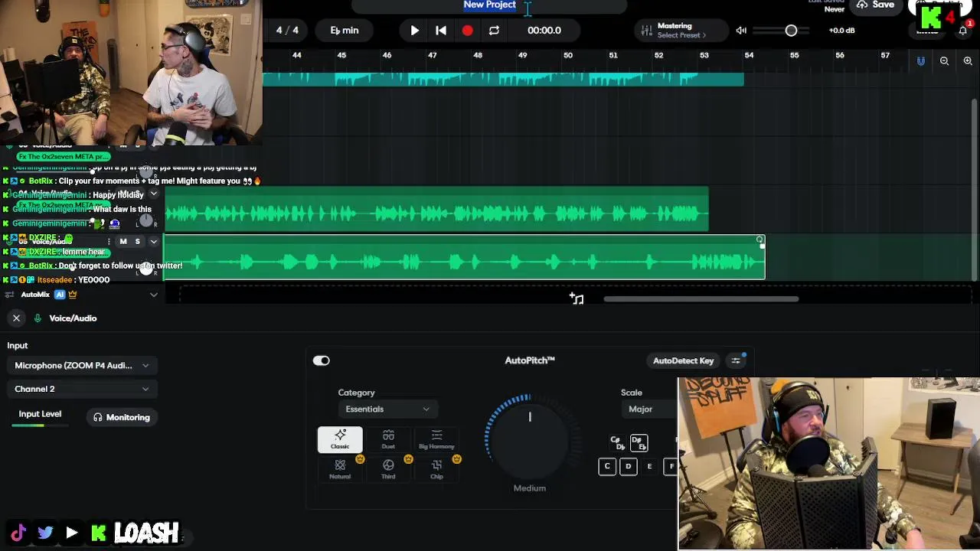Open the Channel 2 dropdown
This screenshot has height=551, width=980.
tap(81, 389)
